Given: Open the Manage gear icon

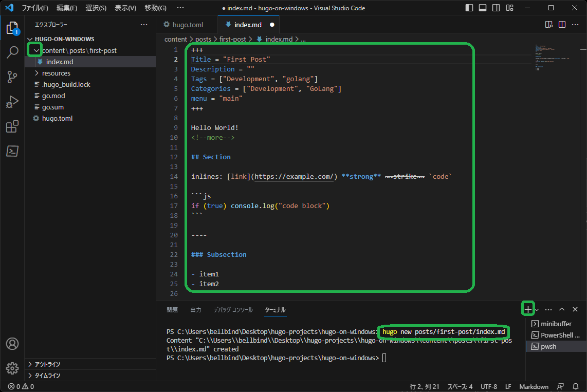Looking at the screenshot, I should pyautogui.click(x=12, y=368).
